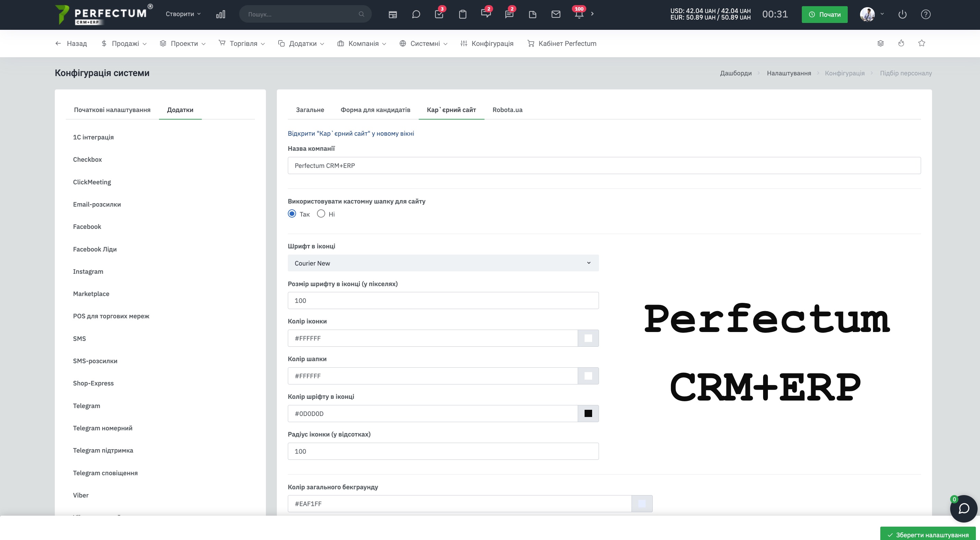Go to 'Конфігурація' in navigation bar

487,44
